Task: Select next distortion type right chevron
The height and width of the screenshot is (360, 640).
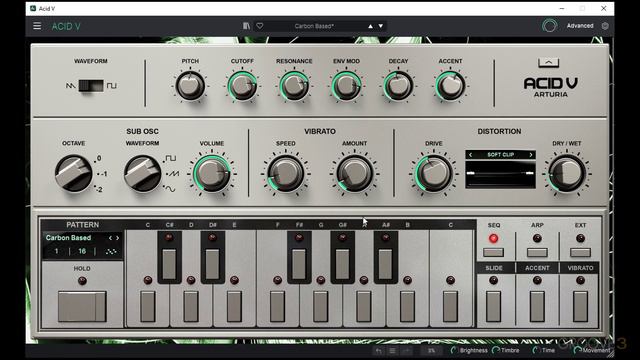Action: (531, 155)
